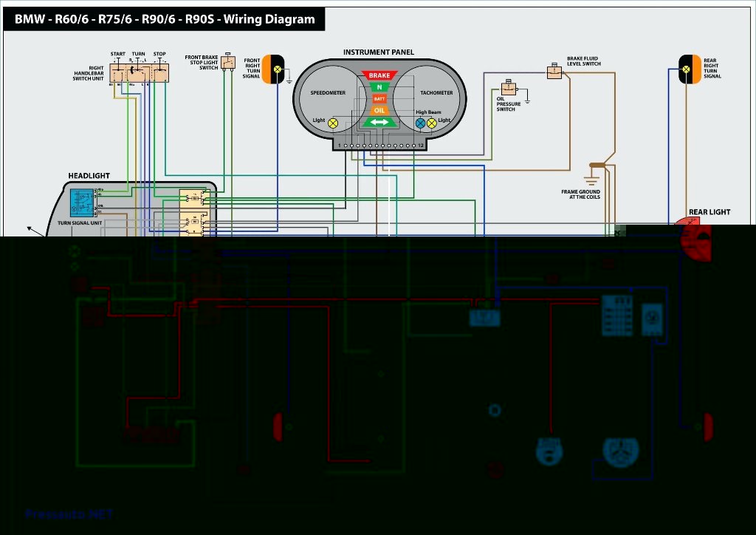The image size is (756, 535).
Task: Select the brake fluid level switch
Action: coord(554,72)
